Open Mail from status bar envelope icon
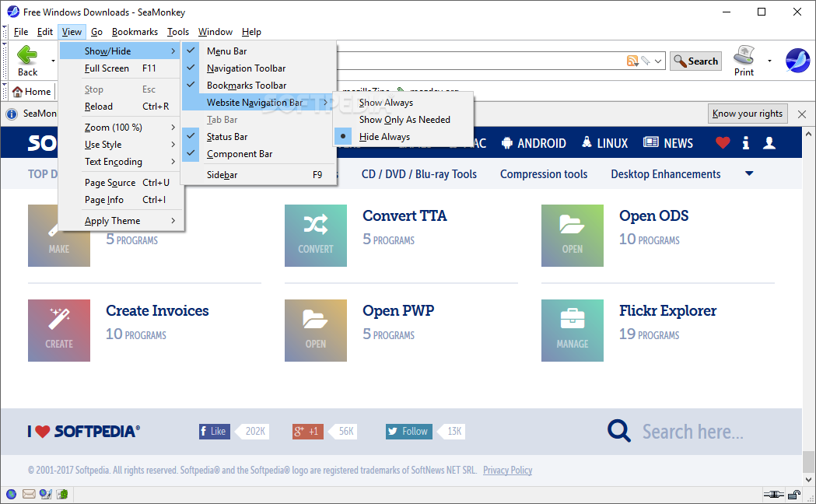 tap(29, 494)
